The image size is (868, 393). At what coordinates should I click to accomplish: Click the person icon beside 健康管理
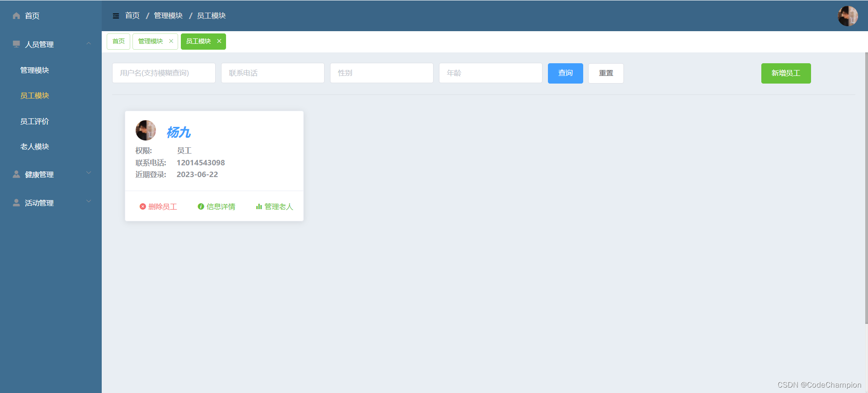point(16,174)
